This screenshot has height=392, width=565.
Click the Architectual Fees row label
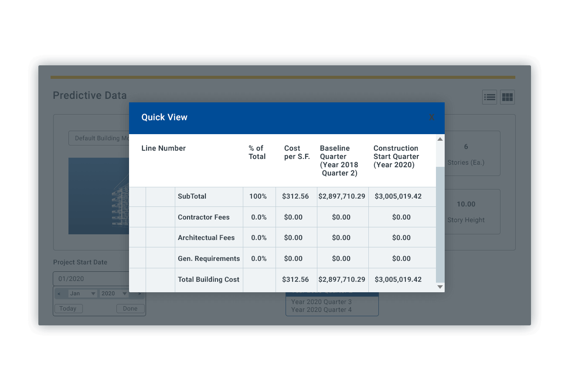pyautogui.click(x=206, y=238)
